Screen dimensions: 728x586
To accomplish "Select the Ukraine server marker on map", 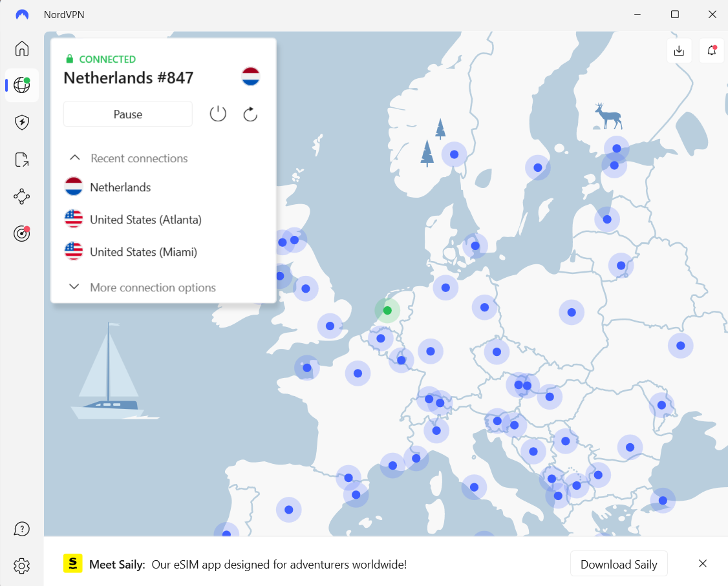I will 681,346.
